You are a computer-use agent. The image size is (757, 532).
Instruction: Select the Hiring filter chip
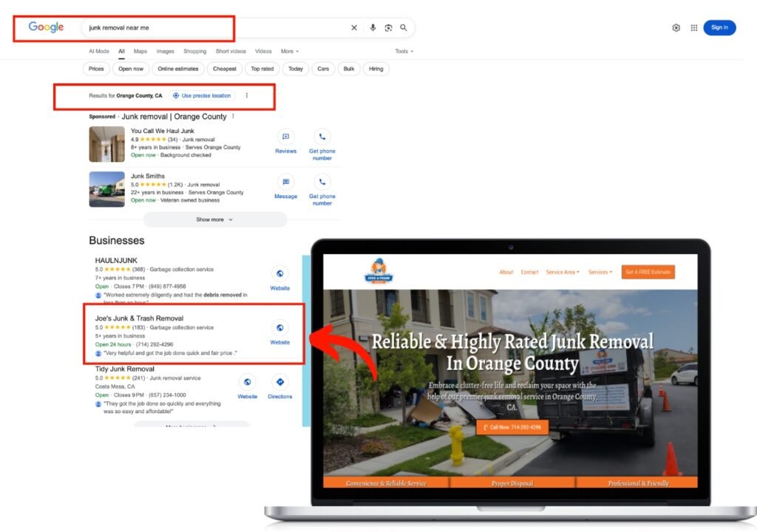376,69
